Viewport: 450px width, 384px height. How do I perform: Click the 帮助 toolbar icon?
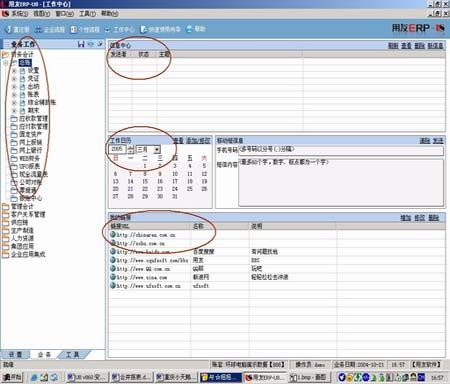[x=189, y=29]
